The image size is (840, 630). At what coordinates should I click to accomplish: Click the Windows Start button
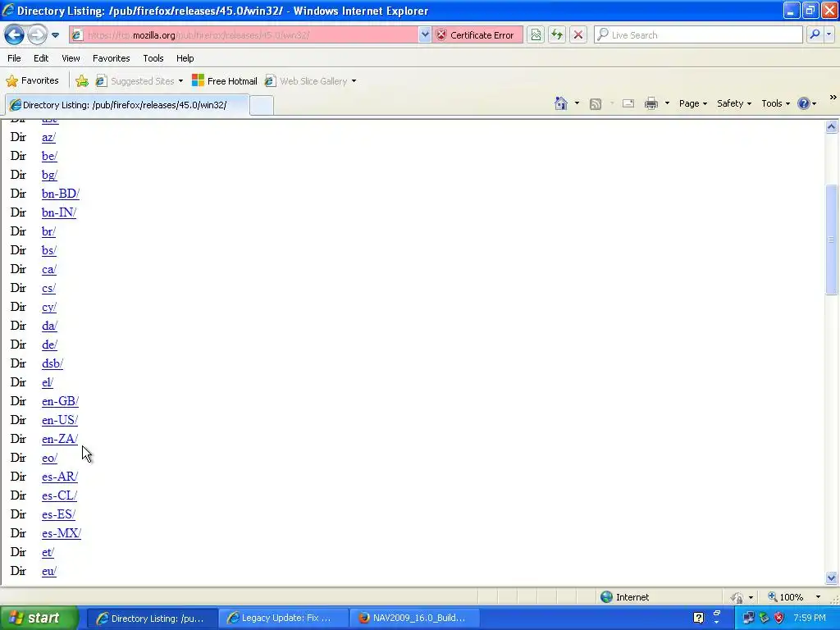point(39,618)
